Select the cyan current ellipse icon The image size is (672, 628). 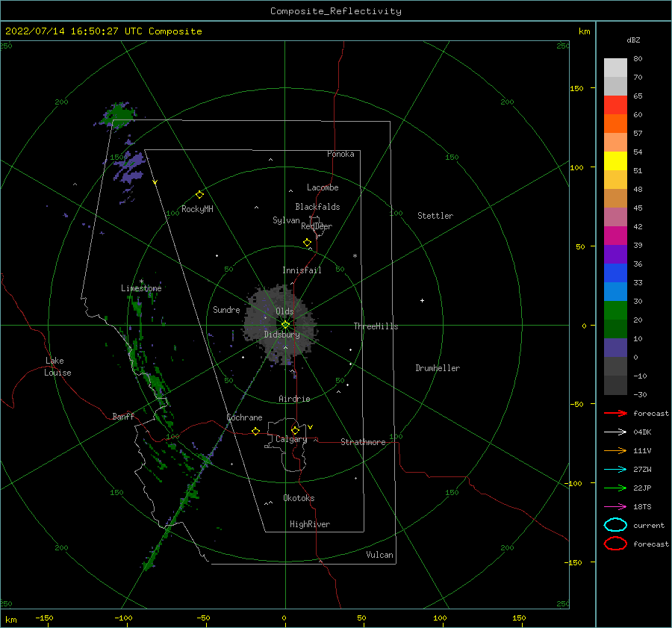point(615,525)
